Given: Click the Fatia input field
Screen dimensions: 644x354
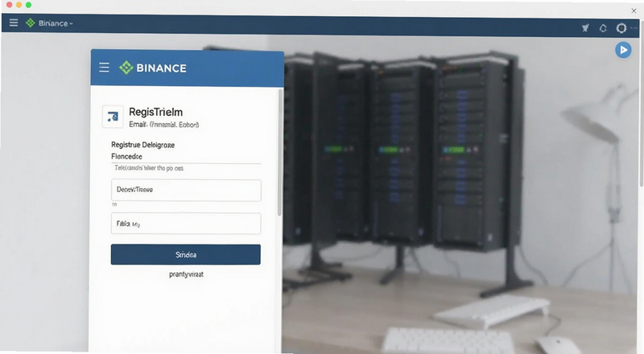Looking at the screenshot, I should [x=186, y=224].
